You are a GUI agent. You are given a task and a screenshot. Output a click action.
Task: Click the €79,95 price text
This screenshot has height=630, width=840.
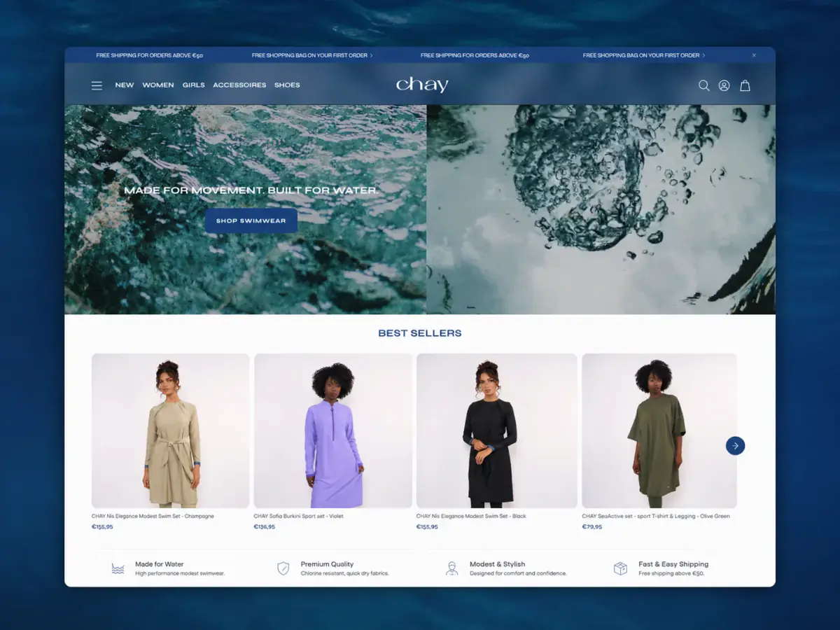(592, 527)
